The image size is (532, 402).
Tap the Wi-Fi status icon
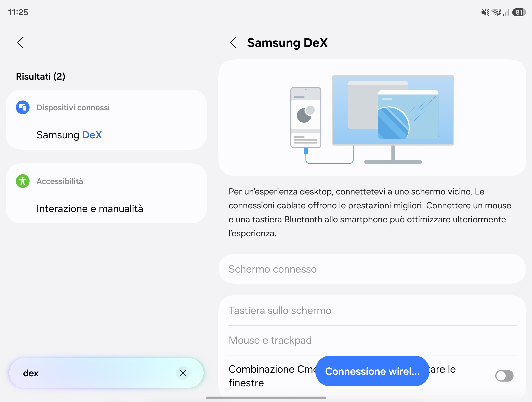[496, 12]
